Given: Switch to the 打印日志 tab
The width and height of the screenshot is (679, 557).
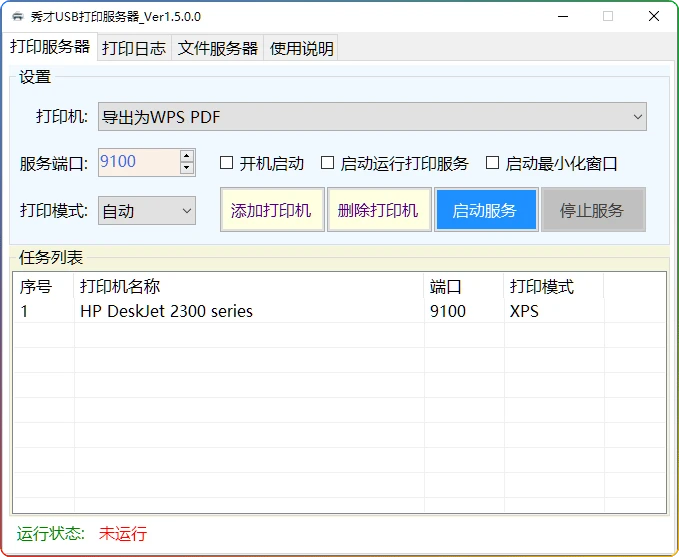Looking at the screenshot, I should pyautogui.click(x=134, y=48).
